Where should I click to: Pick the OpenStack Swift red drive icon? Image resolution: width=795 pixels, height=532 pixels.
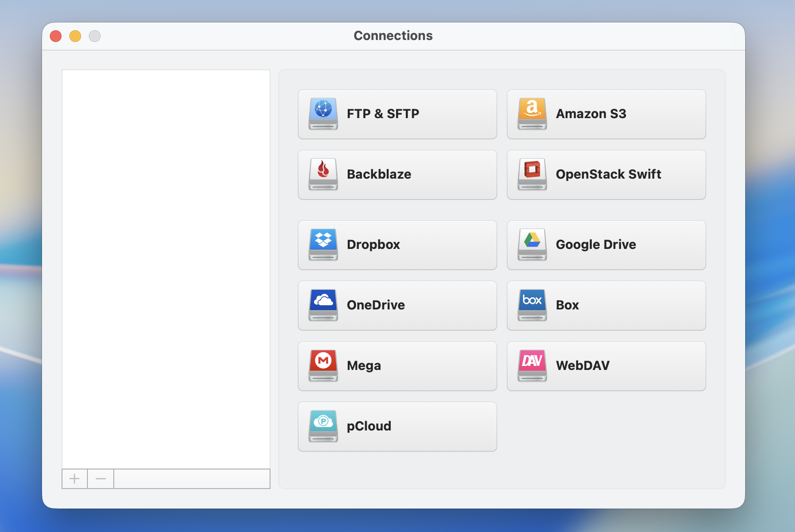point(532,174)
